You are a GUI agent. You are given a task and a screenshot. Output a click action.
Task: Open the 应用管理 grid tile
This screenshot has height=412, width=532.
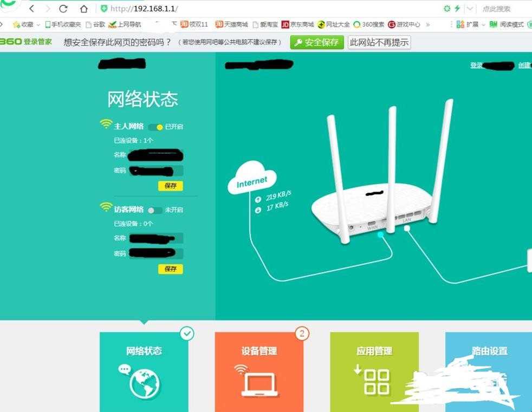click(374, 371)
